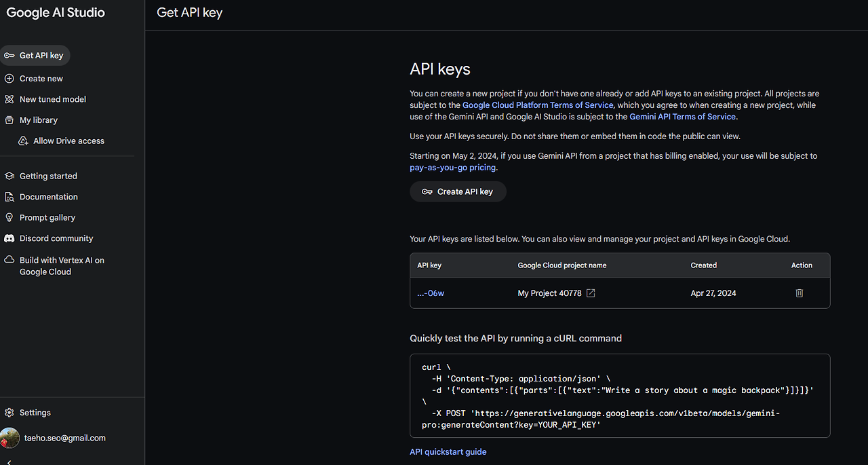Click the New tuned model icon
This screenshot has height=465, width=868.
pos(9,99)
